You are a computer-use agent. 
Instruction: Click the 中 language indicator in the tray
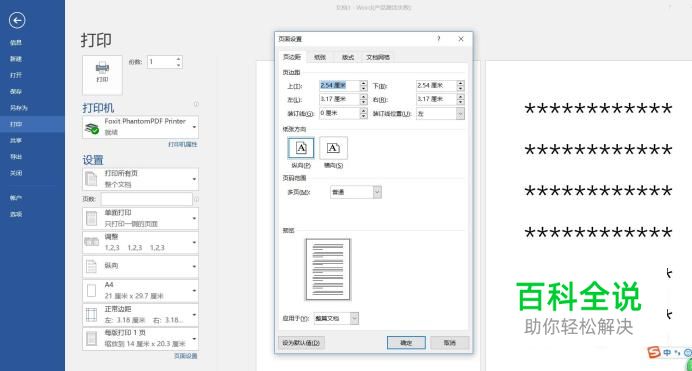pos(667,352)
